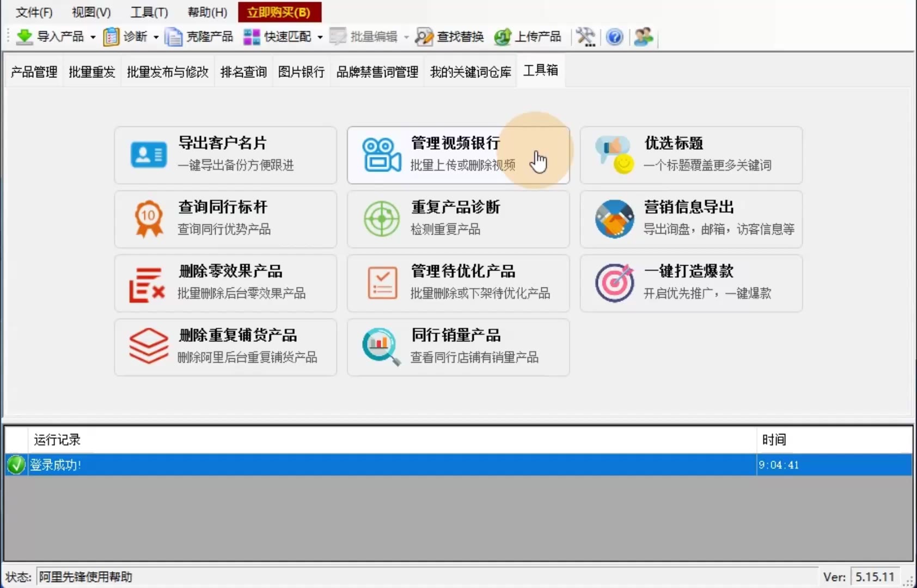Open the 工具(T) menu
Viewport: 917px width, 588px height.
tap(149, 12)
